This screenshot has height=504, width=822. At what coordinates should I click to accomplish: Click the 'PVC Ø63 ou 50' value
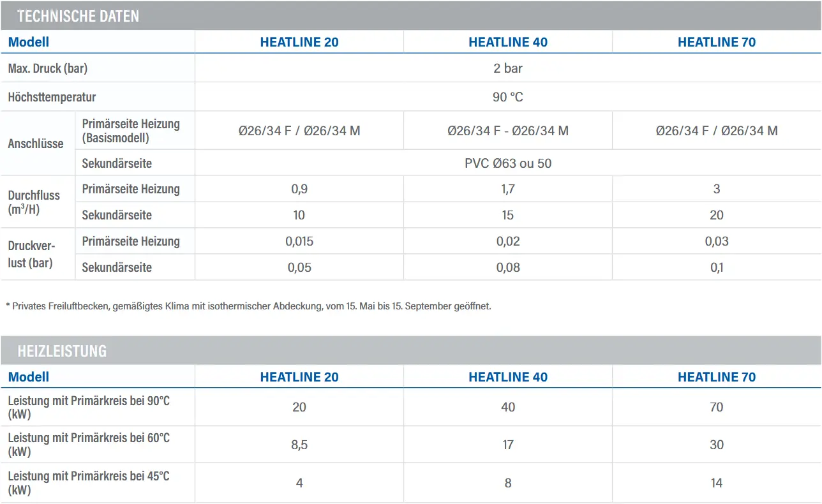[x=508, y=163]
